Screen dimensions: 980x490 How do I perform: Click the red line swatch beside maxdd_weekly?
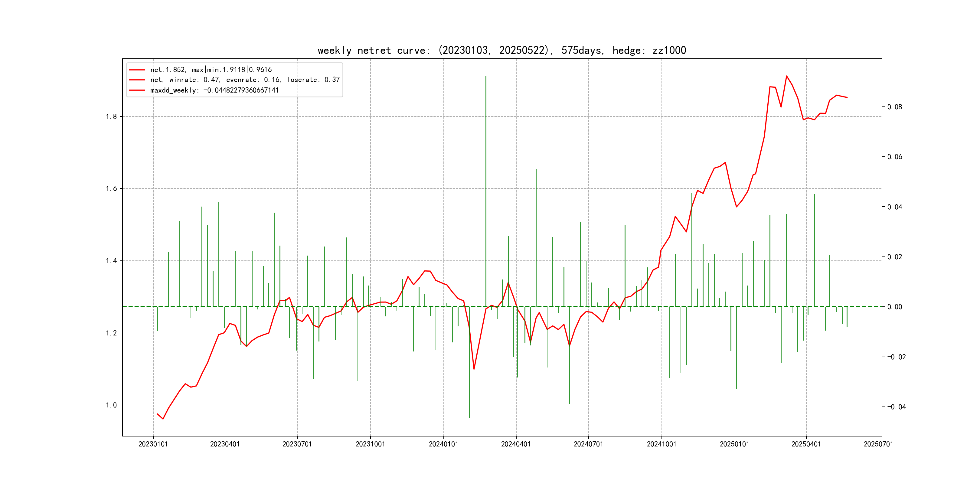(137, 90)
